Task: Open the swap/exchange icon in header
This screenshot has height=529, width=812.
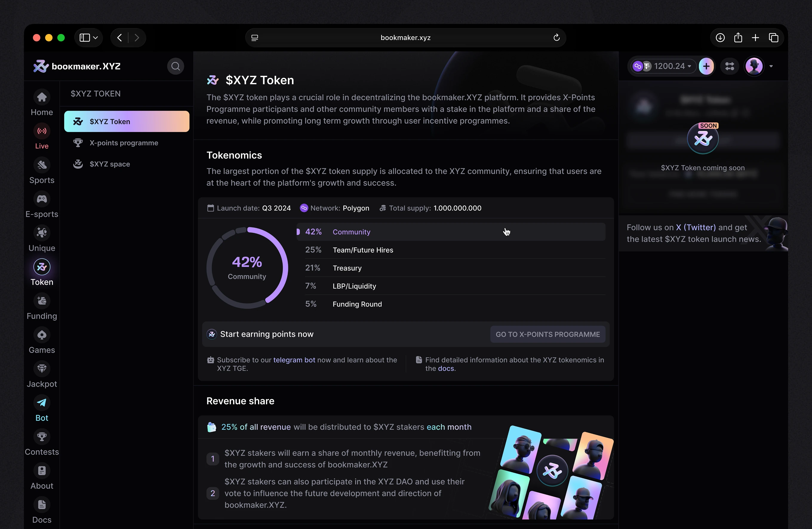Action: pyautogui.click(x=729, y=66)
